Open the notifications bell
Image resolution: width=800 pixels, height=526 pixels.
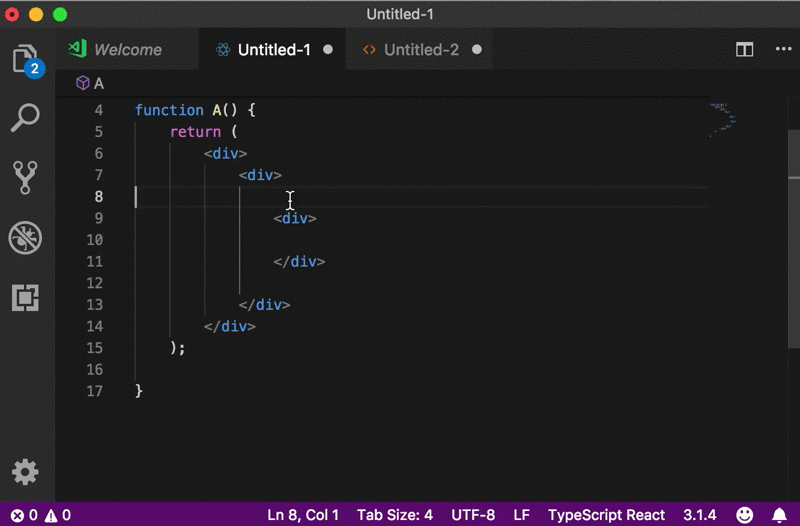tap(779, 515)
